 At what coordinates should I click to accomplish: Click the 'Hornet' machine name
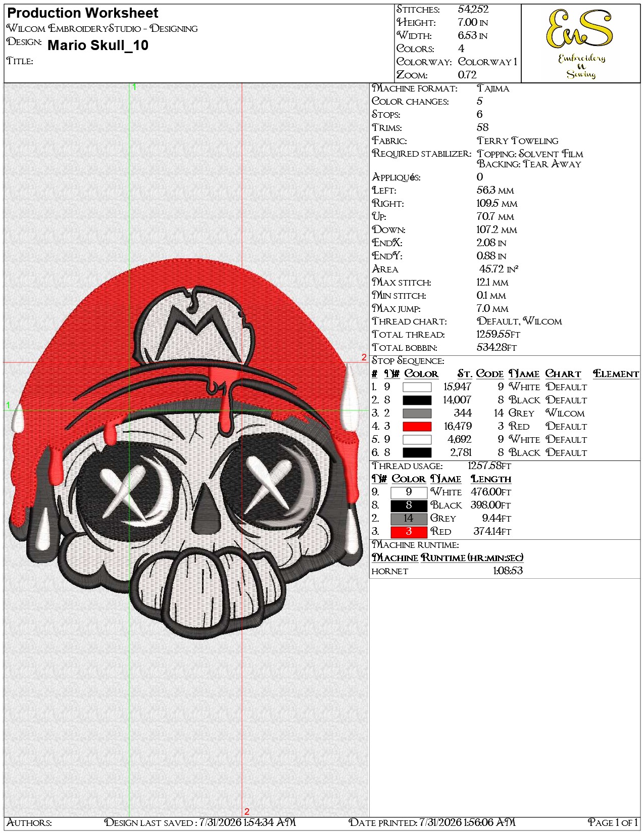coord(390,572)
